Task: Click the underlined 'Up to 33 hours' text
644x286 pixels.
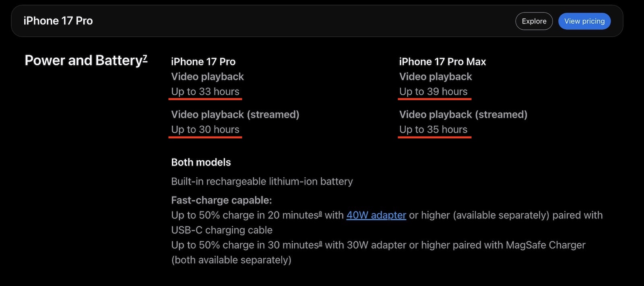Action: point(205,91)
